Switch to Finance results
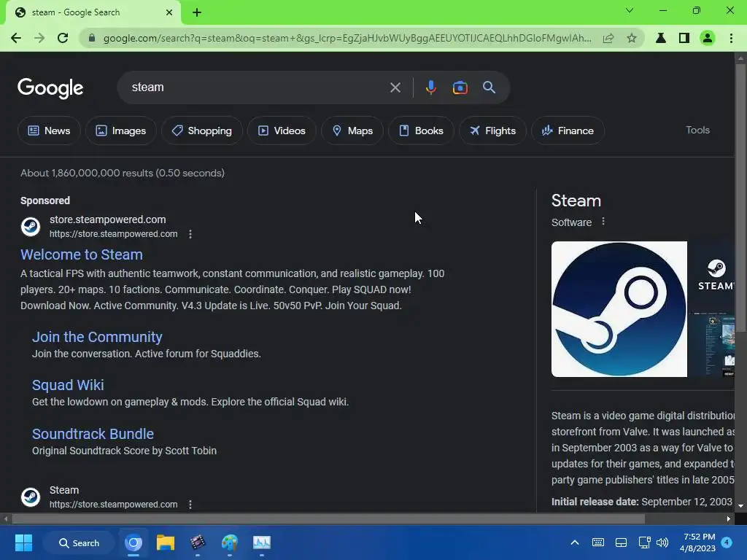Screen dimensions: 747x560 pos(568,131)
